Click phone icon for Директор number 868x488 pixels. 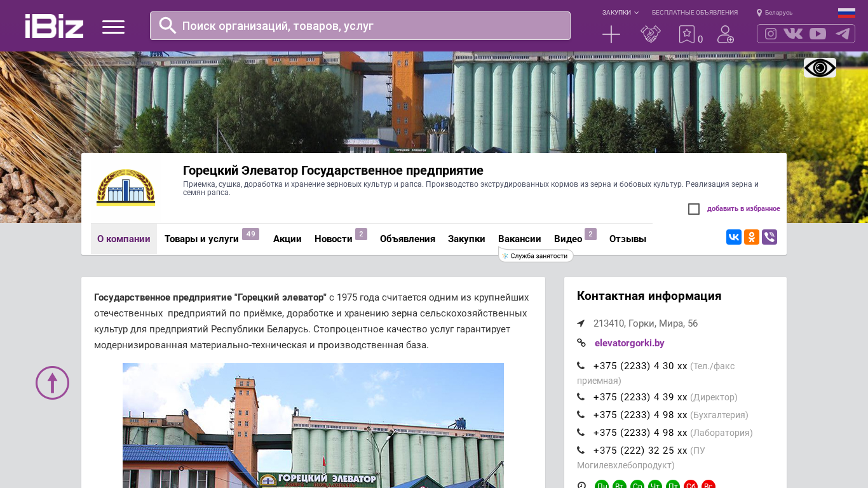[x=581, y=397]
